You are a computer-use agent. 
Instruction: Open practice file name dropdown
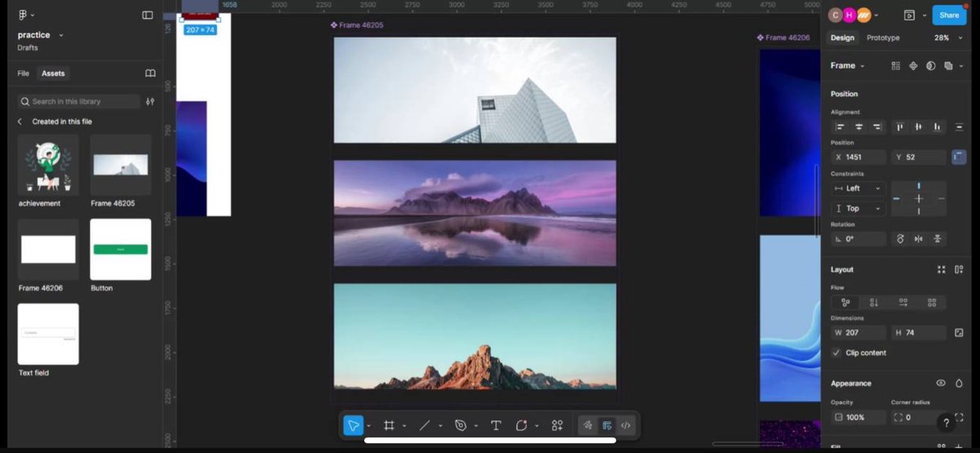coord(61,35)
